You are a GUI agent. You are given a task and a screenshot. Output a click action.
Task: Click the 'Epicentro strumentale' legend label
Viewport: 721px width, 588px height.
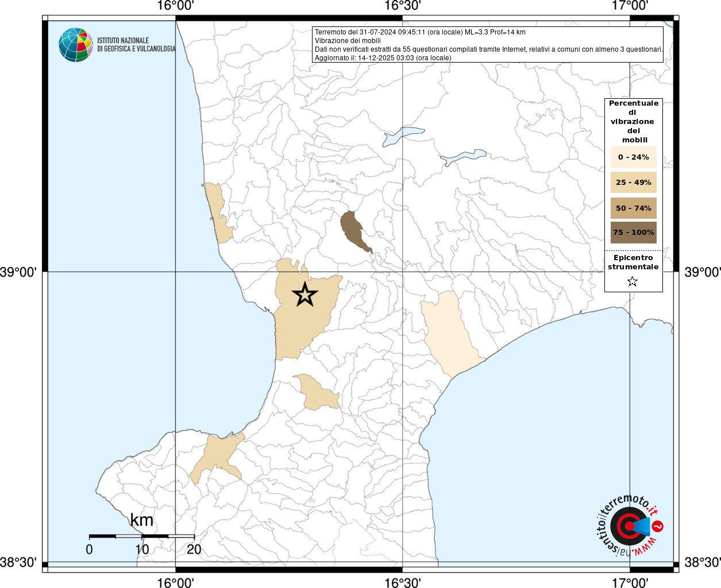click(x=633, y=262)
